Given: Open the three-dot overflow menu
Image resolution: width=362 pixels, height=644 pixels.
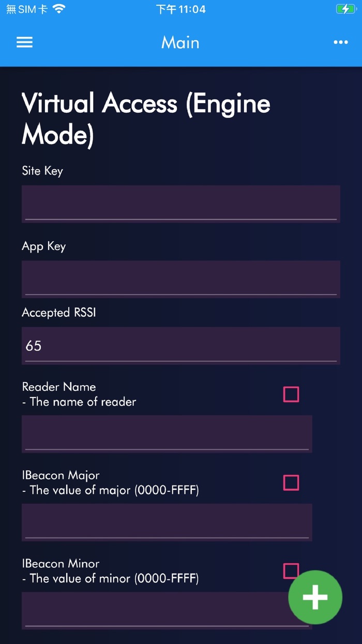Looking at the screenshot, I should click(341, 42).
